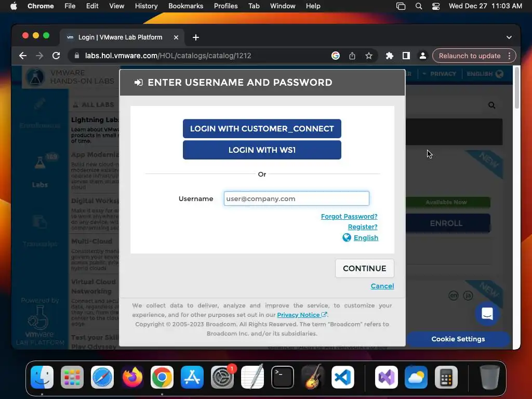Image resolution: width=532 pixels, height=399 pixels.
Task: Click the Login with Customer_Connect button
Action: tap(262, 129)
